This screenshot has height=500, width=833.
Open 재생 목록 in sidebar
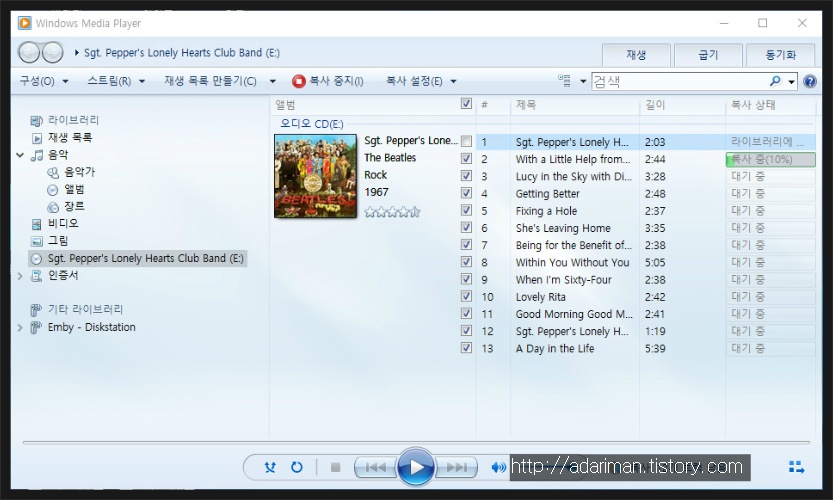70,138
